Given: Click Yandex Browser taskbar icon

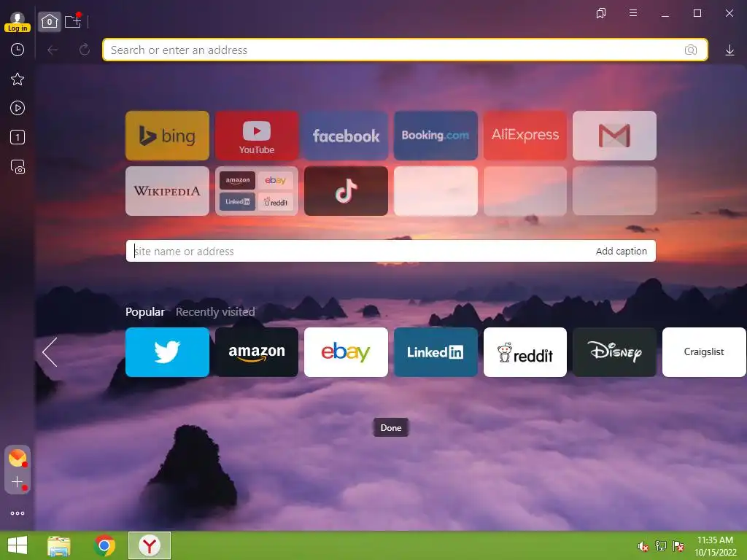Looking at the screenshot, I should pyautogui.click(x=150, y=545).
